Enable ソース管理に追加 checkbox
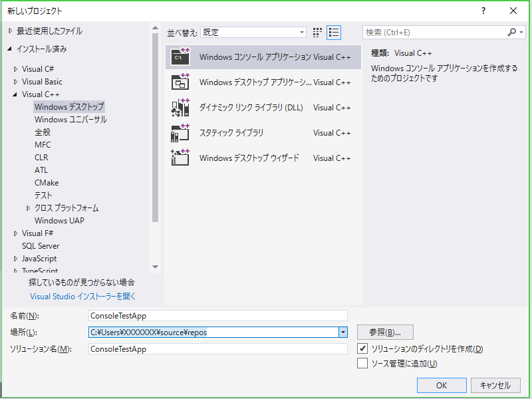The width and height of the screenshot is (532, 399). coord(362,363)
